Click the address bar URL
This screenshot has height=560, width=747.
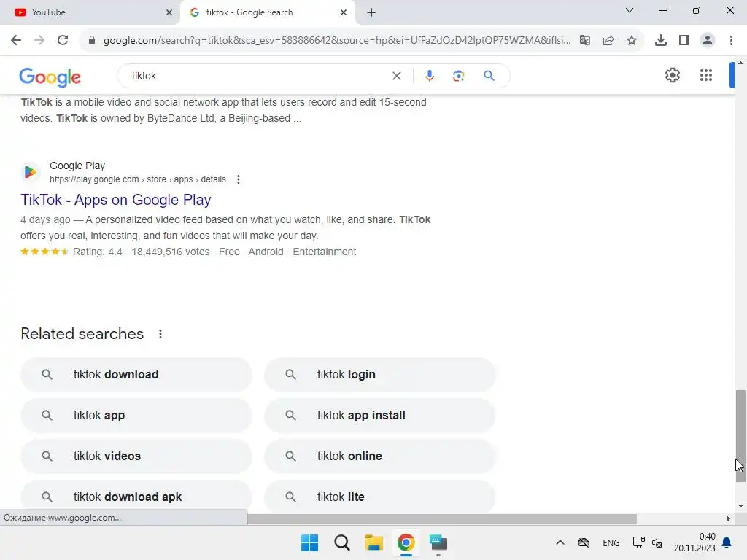coord(337,40)
